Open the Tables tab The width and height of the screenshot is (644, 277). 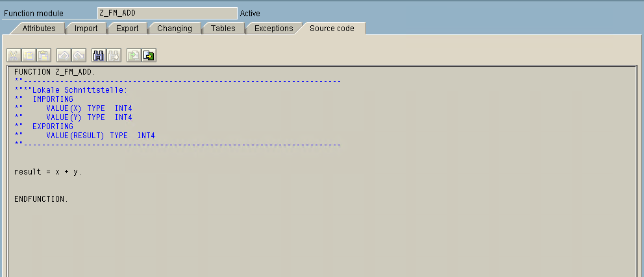point(223,29)
